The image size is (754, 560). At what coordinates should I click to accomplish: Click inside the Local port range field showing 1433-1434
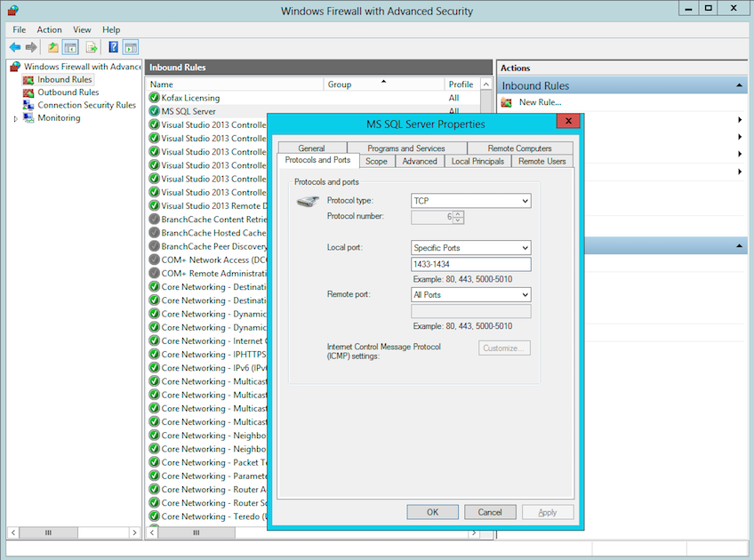click(470, 264)
